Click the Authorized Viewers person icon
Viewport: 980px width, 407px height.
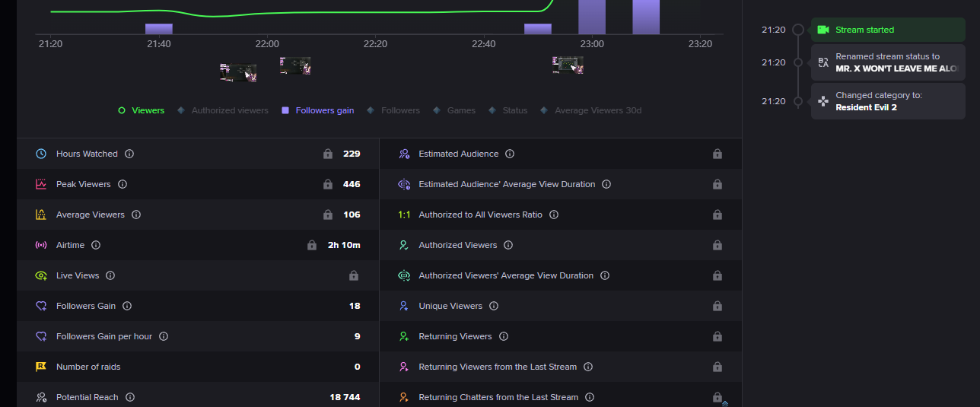coord(404,245)
